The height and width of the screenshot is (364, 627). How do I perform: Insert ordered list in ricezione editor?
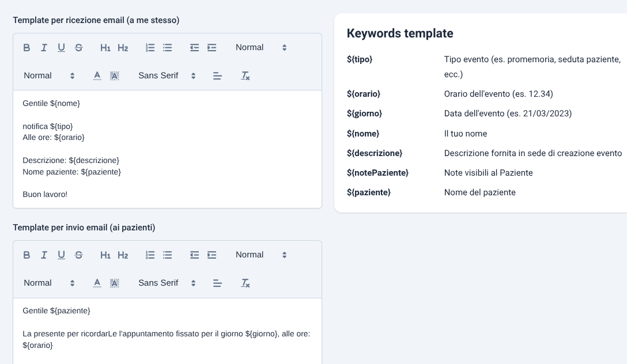150,48
